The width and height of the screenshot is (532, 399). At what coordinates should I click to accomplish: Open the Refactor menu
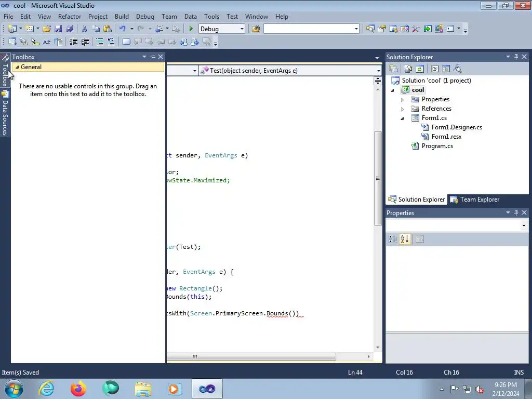tap(70, 16)
